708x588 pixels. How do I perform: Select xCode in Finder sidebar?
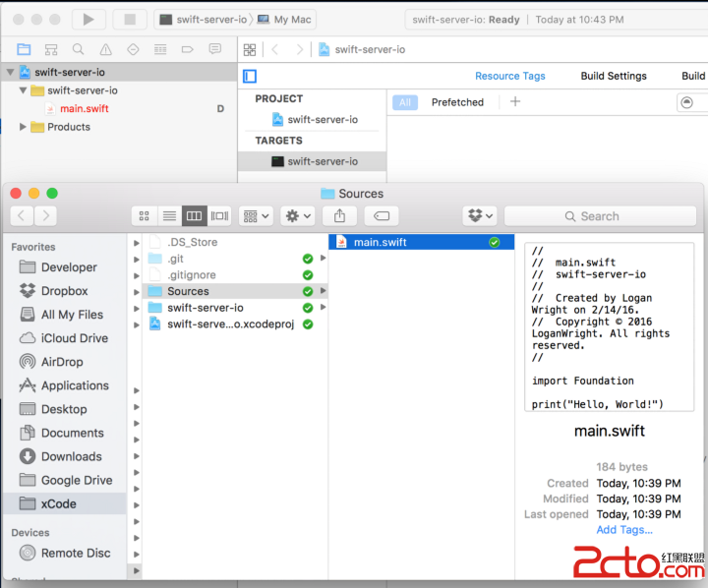(x=64, y=503)
